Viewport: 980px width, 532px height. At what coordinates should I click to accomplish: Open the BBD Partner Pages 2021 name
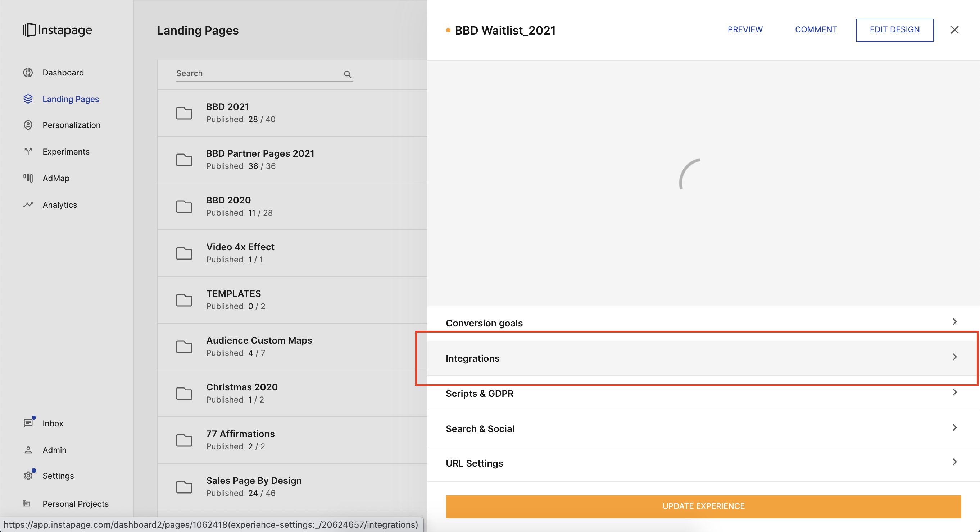(260, 153)
